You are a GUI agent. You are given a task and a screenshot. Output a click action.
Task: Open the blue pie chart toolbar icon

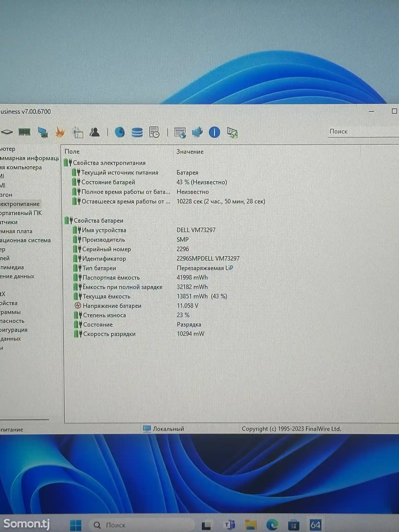(x=120, y=132)
